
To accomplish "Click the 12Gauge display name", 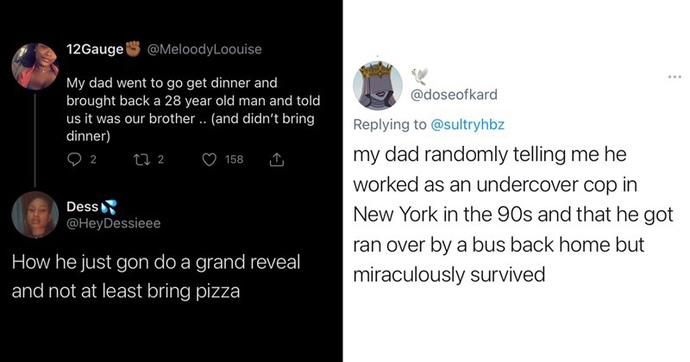I will [95, 49].
